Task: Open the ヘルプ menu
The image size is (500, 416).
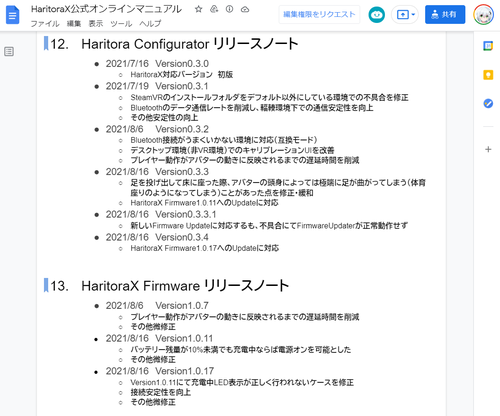Action: tap(150, 24)
